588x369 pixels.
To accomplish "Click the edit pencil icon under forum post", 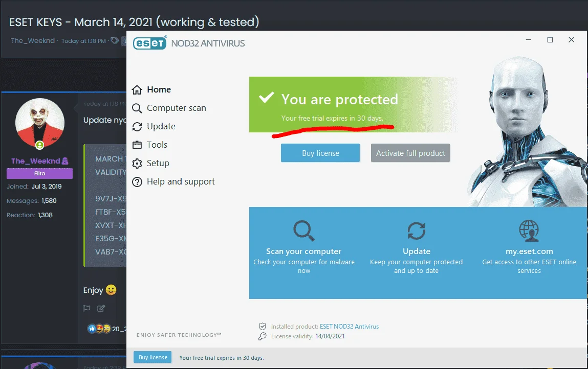I will (101, 308).
